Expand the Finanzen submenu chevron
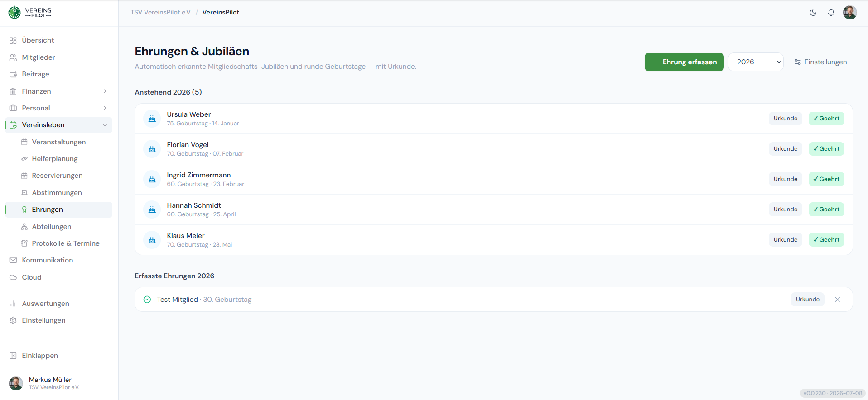The image size is (868, 400). coord(105,91)
